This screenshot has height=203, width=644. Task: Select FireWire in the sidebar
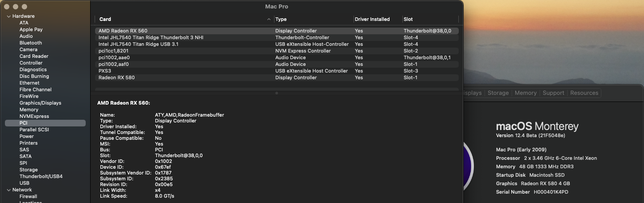(29, 96)
